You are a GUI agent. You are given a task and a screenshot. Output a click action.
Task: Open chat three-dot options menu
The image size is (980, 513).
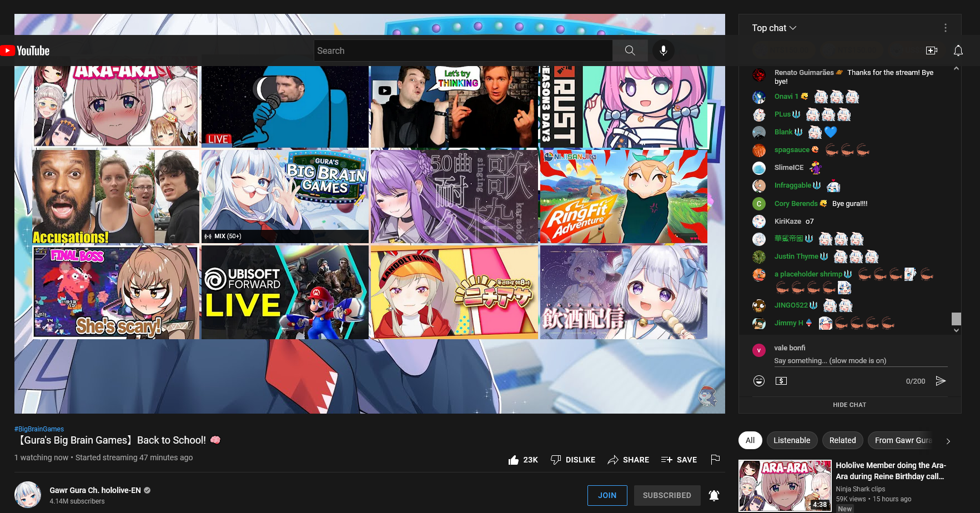[x=946, y=28]
